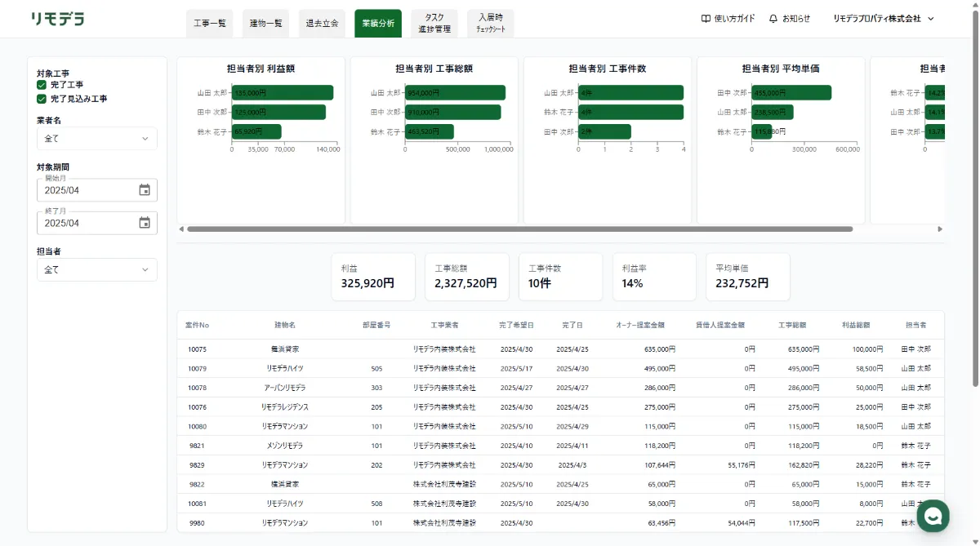The height and width of the screenshot is (546, 980).
Task: Click chart scrollbar right arrow
Action: coord(940,229)
